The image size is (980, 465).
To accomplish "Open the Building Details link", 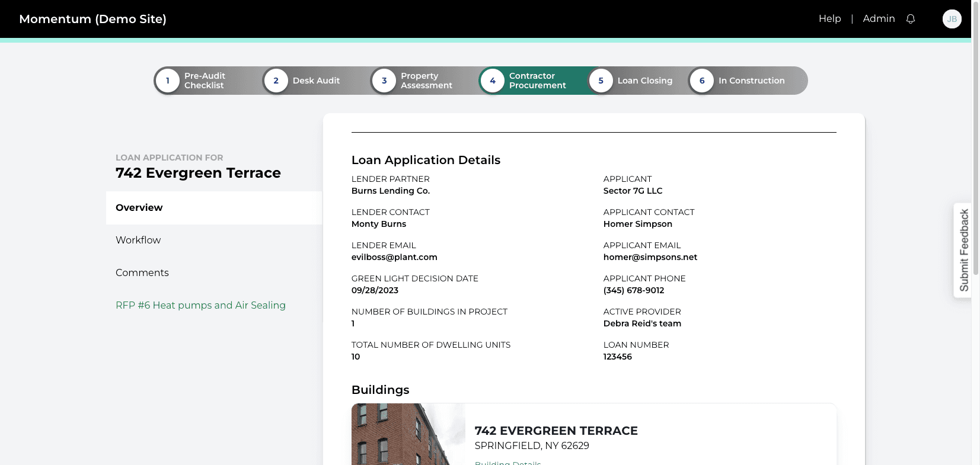I will (507, 463).
